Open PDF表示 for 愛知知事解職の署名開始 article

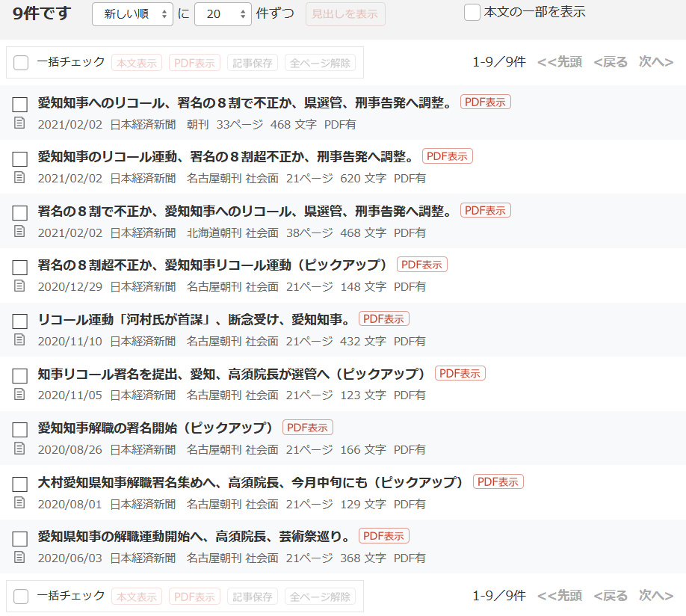point(307,428)
